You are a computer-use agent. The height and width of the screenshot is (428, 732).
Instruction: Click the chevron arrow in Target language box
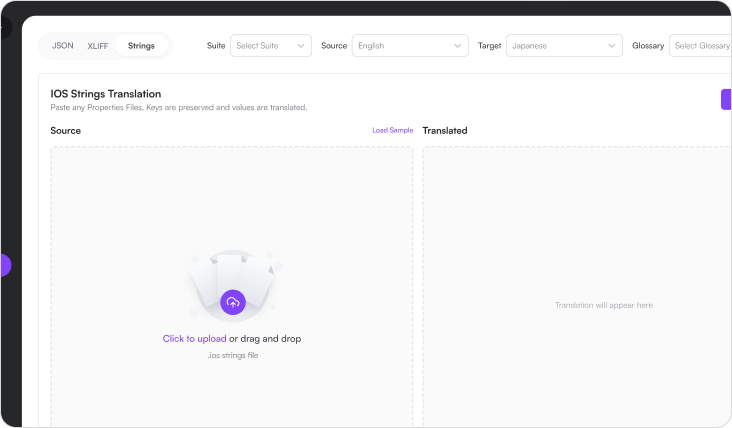click(612, 46)
